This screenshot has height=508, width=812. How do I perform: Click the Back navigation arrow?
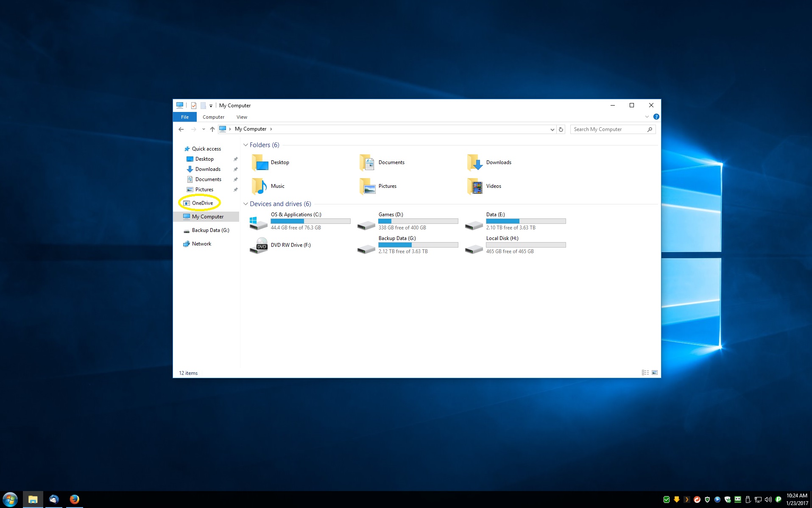[x=181, y=129]
